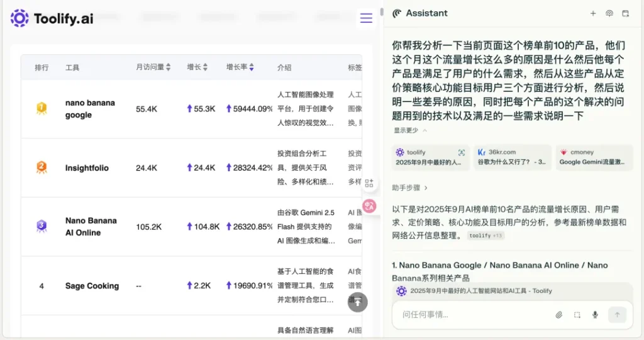Click the window panel icon in the Assistant header
Screen dimensions: 644x340
point(625,13)
